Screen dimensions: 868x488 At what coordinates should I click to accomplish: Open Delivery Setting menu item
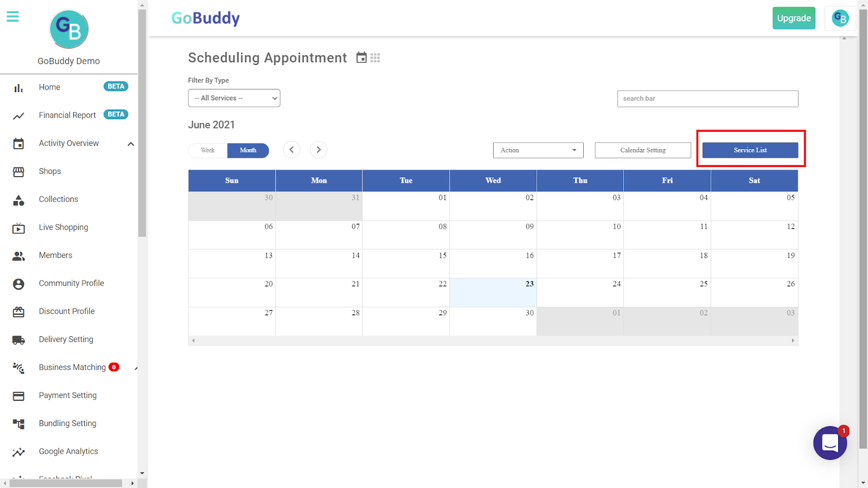(x=66, y=339)
